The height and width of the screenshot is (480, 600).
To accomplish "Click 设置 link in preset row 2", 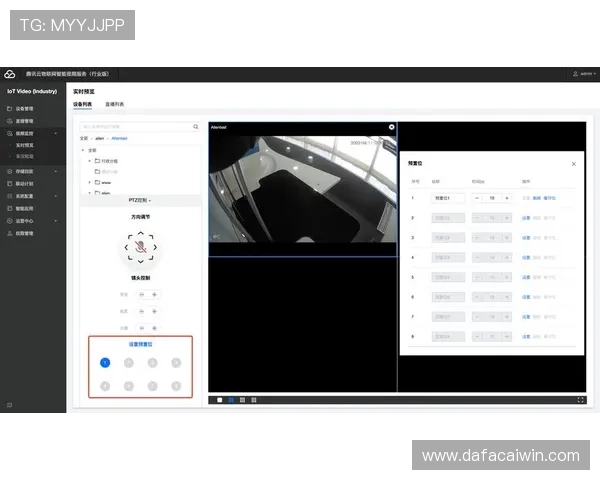I will 526,218.
